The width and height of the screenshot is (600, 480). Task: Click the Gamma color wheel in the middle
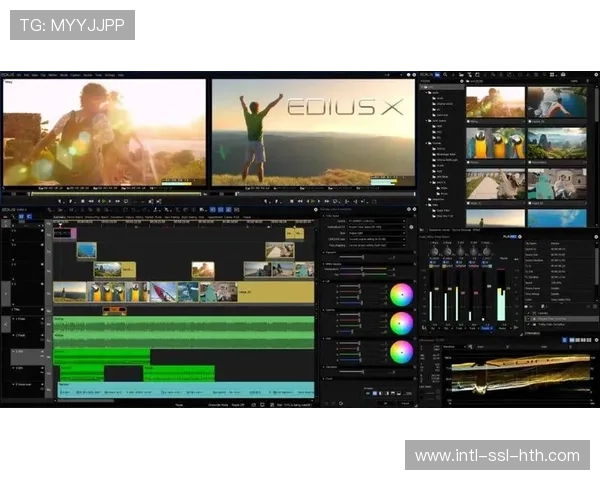coord(401,323)
